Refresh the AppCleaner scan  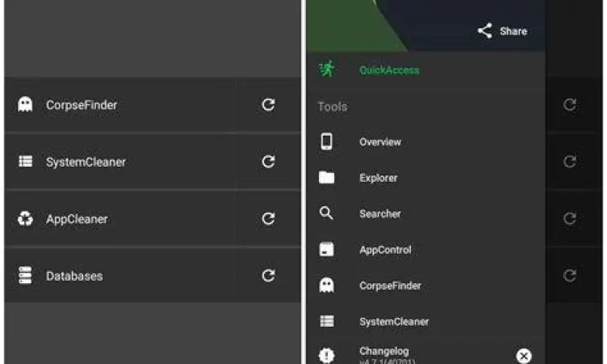(268, 218)
